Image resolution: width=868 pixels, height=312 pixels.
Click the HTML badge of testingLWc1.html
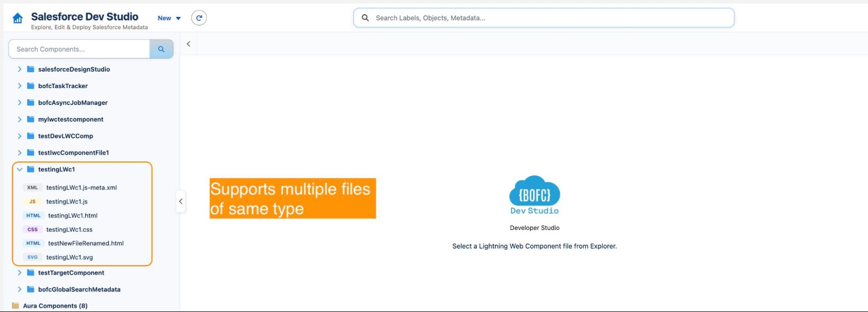coord(33,215)
